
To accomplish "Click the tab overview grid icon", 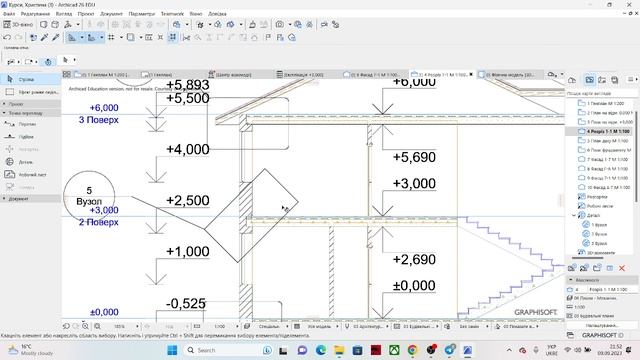I will pyautogui.click(x=67, y=74).
